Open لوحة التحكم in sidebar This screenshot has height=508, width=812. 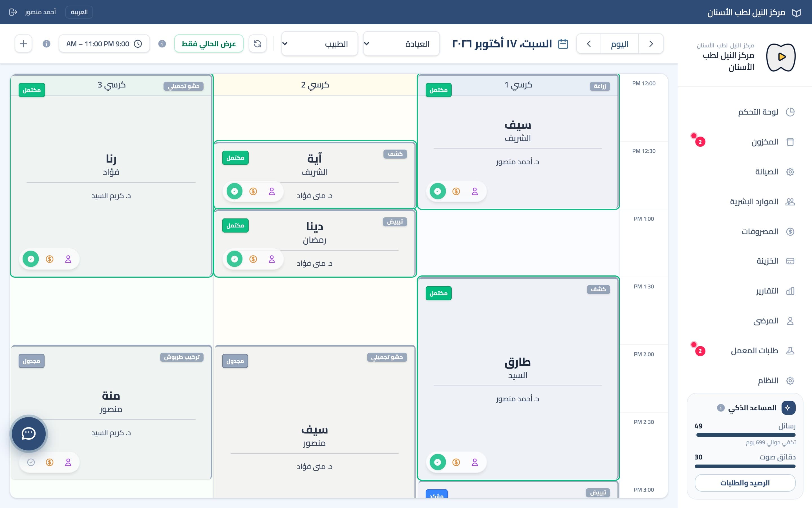[x=745, y=112]
